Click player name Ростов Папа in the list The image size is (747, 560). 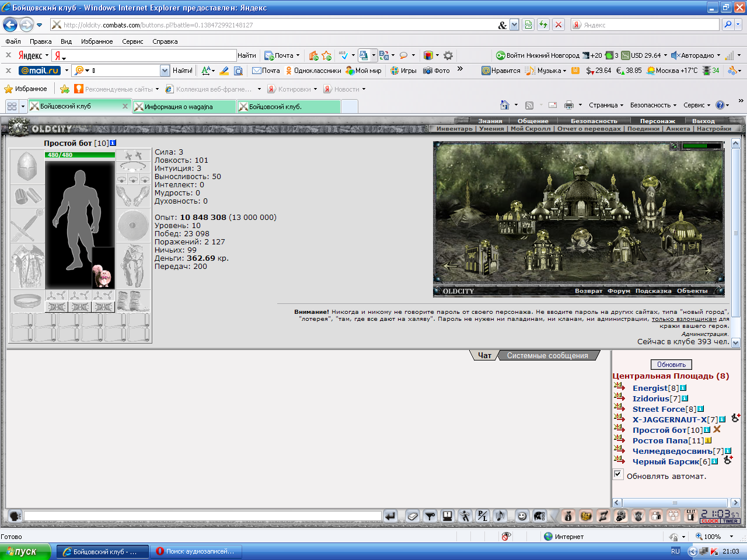click(660, 440)
